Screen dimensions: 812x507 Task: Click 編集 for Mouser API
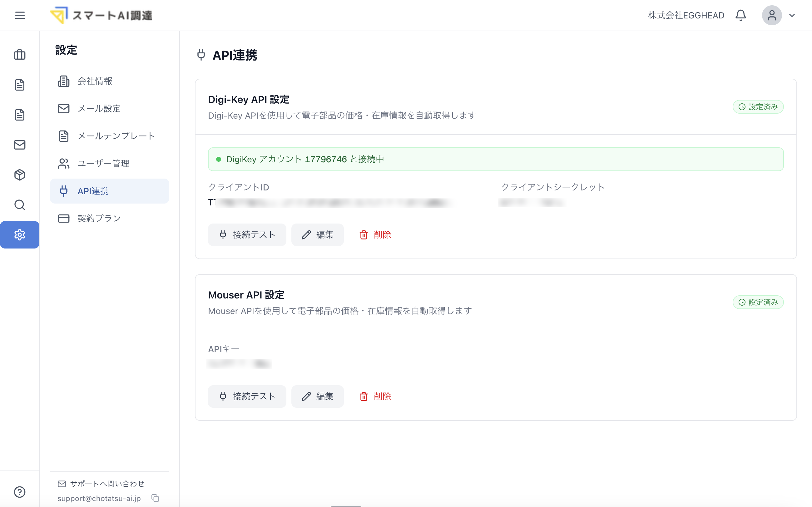(x=317, y=396)
